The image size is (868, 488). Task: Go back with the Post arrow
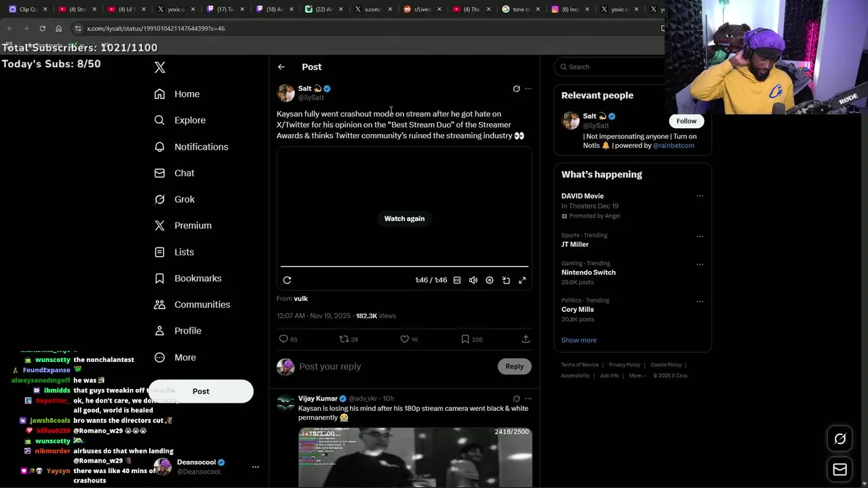[281, 66]
